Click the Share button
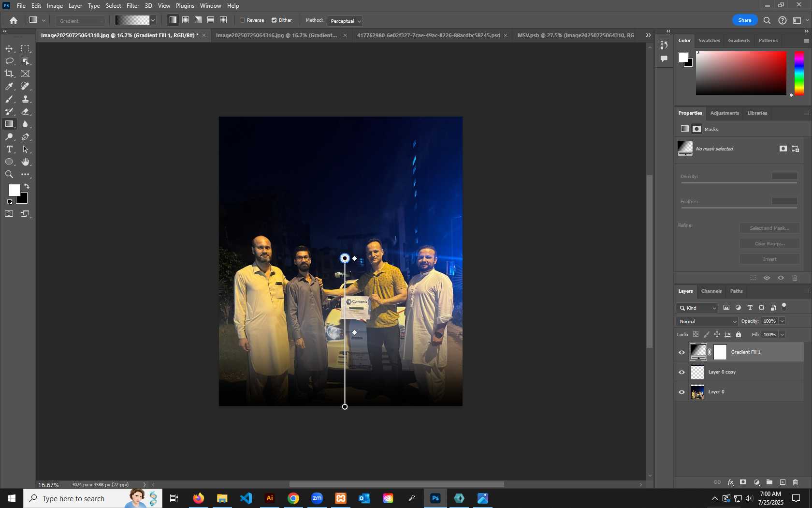812x508 pixels. point(745,20)
